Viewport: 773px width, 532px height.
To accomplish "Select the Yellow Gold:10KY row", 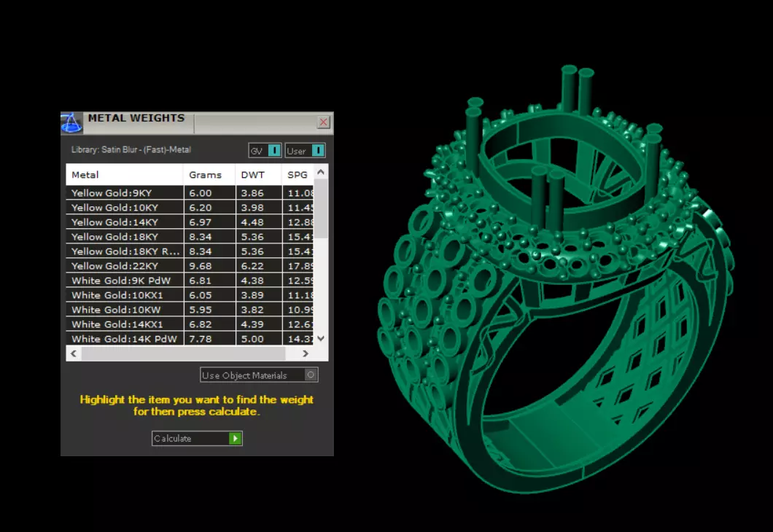I will 190,208.
